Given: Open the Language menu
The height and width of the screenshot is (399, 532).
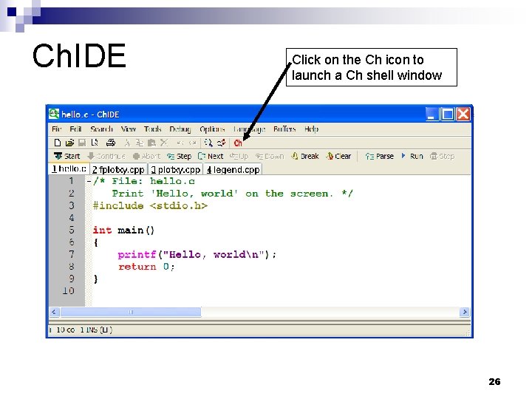Looking at the screenshot, I should pyautogui.click(x=249, y=129).
